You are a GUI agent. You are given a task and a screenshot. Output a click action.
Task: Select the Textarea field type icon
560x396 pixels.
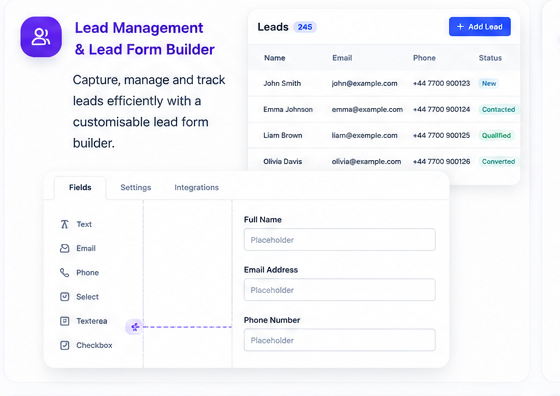64,321
